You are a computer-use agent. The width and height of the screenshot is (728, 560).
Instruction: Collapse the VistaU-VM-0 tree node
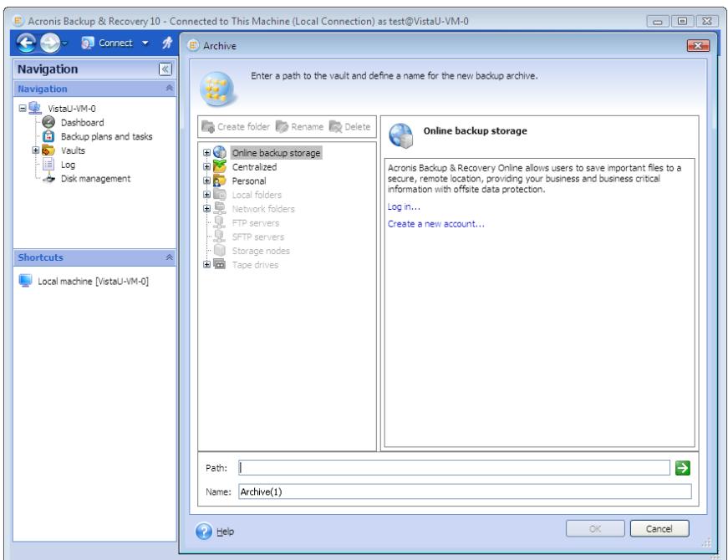tap(23, 108)
